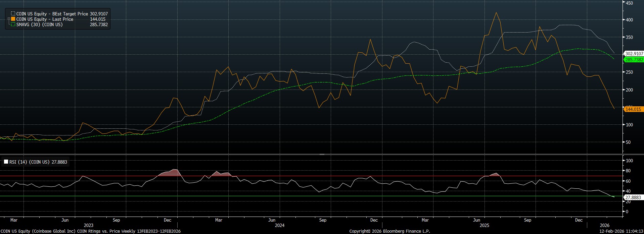Click the 40 tick on the RSI axis
644x234 pixels.
pos(628,191)
